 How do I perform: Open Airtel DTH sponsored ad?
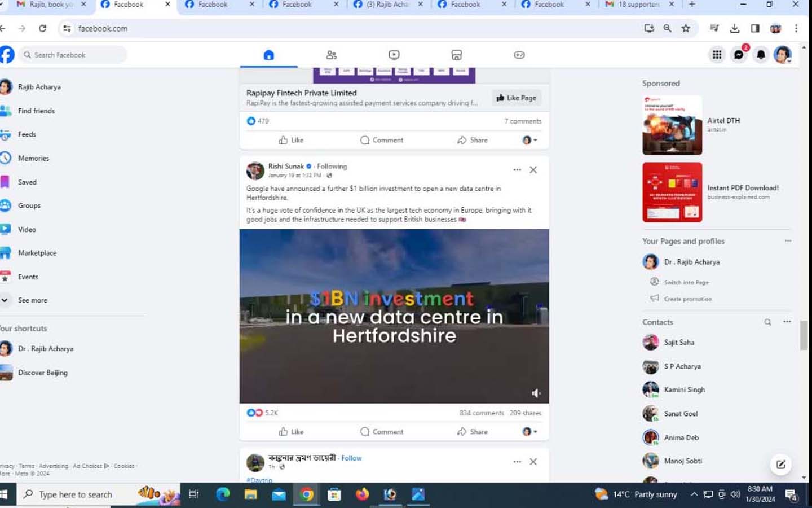[716, 125]
